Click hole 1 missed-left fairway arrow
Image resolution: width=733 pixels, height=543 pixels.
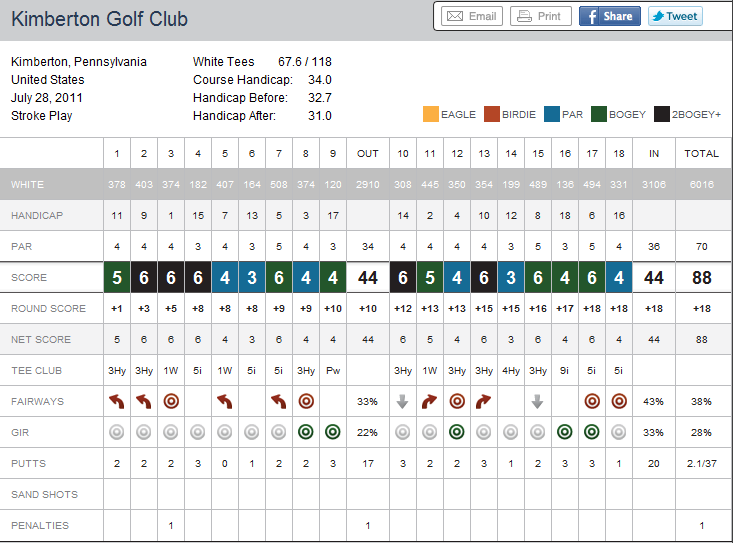(x=117, y=401)
